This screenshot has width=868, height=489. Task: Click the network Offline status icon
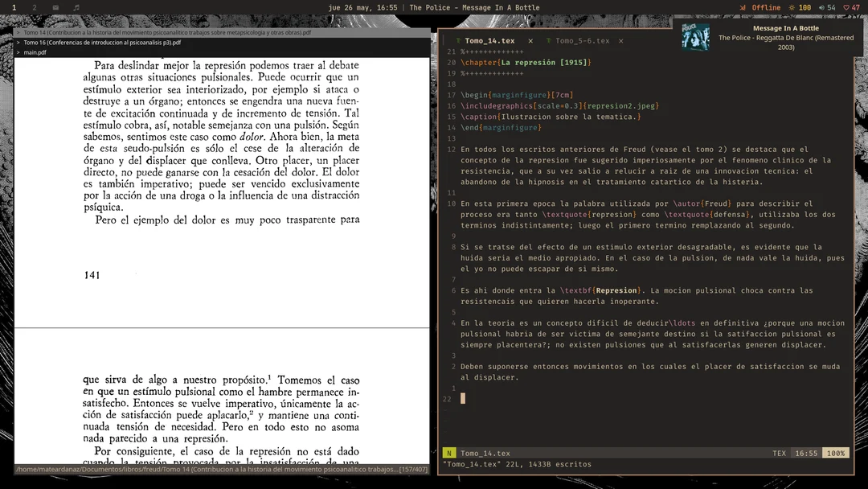pos(760,7)
